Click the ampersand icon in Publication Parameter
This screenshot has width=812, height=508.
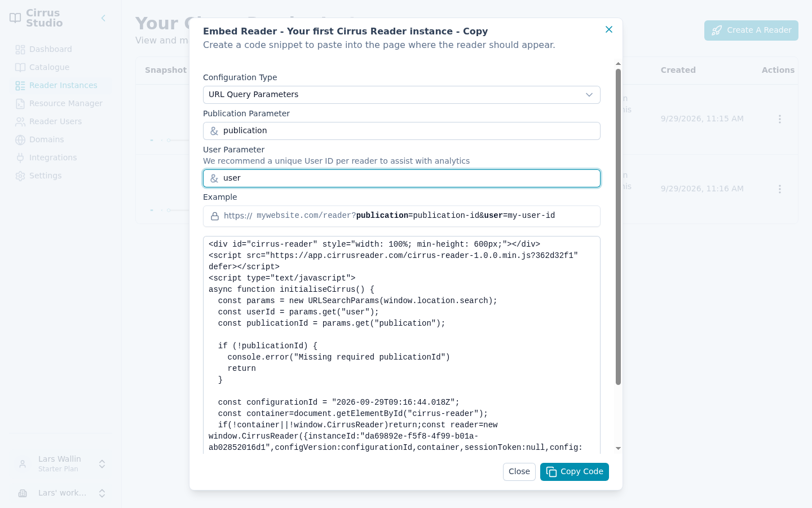pos(214,131)
